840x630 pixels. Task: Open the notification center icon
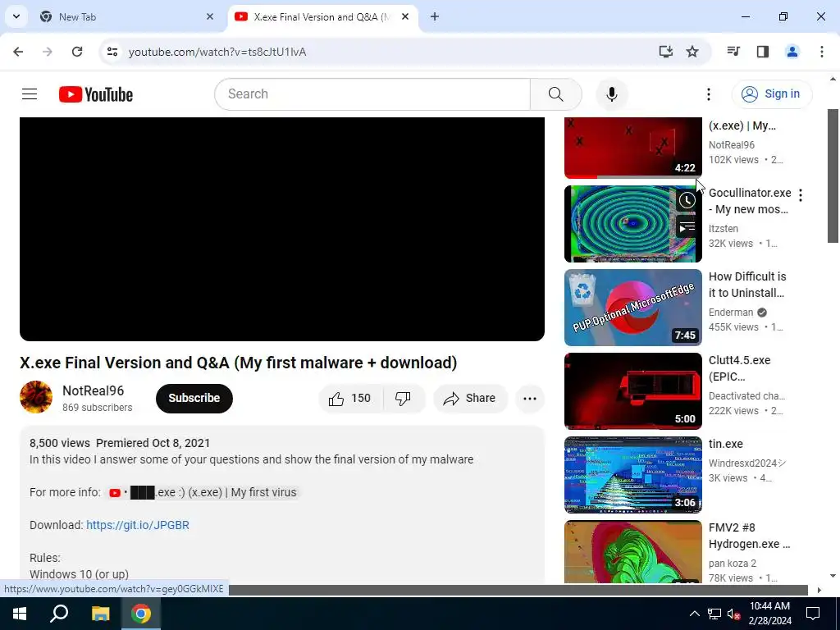(813, 614)
